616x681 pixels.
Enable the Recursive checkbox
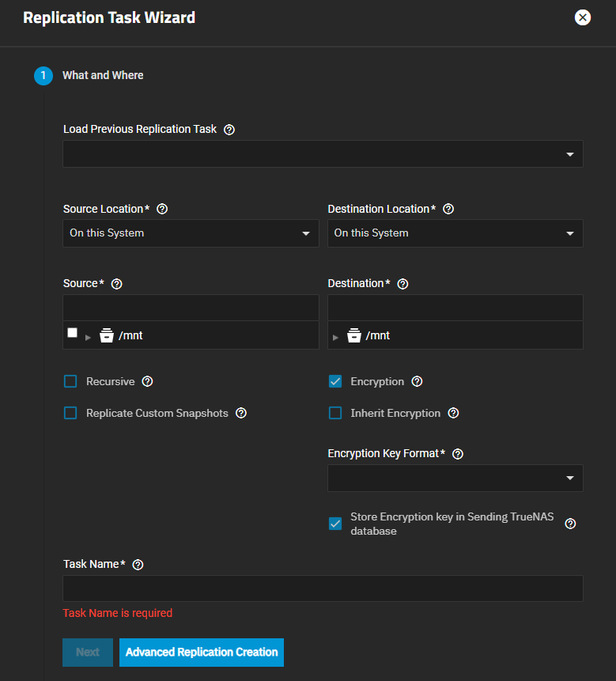pos(70,381)
